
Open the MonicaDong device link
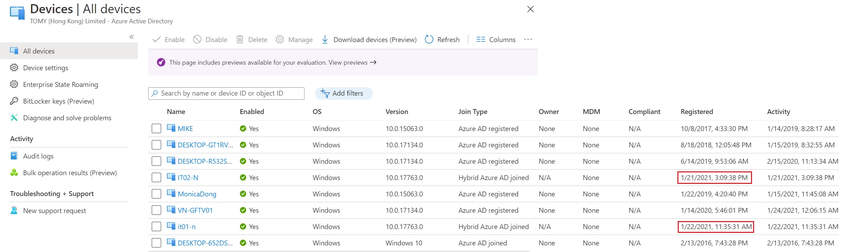[197, 194]
